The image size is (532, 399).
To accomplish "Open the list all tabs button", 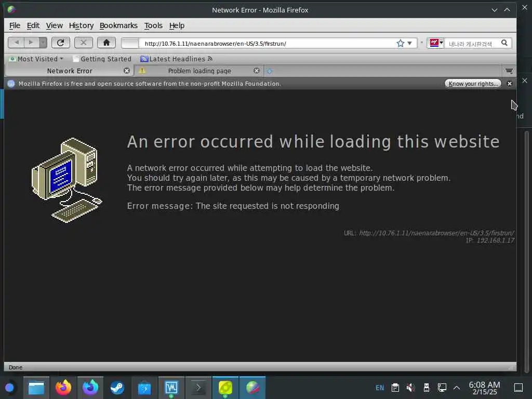I will [x=509, y=71].
